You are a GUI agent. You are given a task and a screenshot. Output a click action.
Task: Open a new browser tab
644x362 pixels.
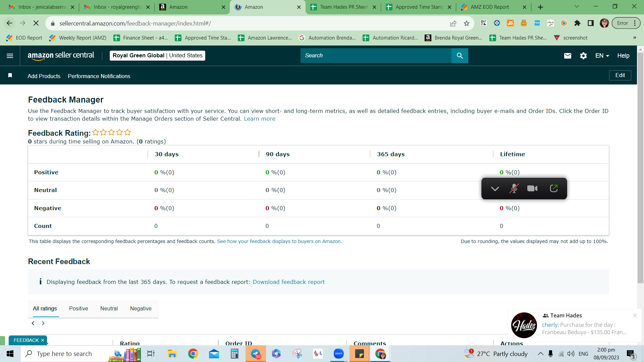pos(540,7)
